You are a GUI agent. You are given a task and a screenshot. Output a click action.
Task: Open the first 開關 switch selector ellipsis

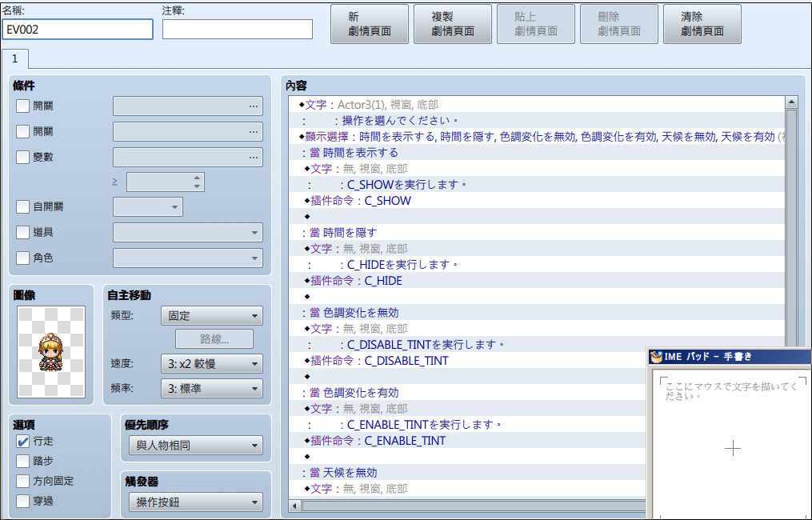click(254, 106)
